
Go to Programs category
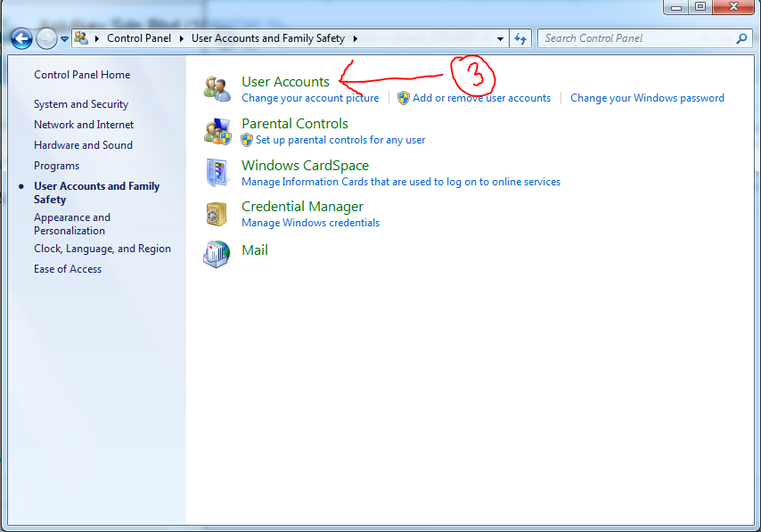[x=56, y=166]
